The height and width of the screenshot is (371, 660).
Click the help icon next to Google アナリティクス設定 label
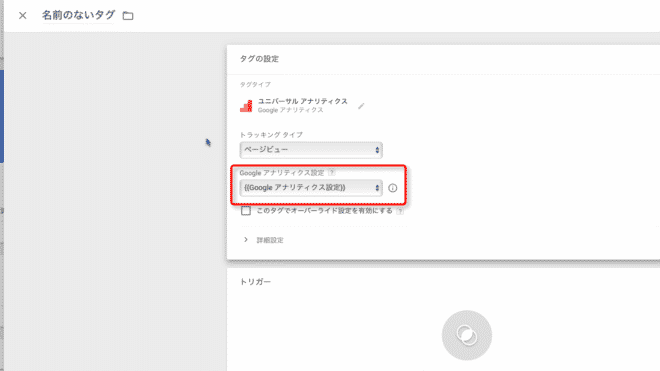click(332, 173)
